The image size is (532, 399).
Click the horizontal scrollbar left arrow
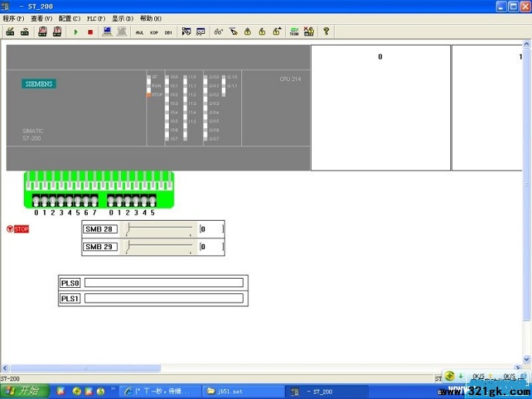pyautogui.click(x=5, y=368)
